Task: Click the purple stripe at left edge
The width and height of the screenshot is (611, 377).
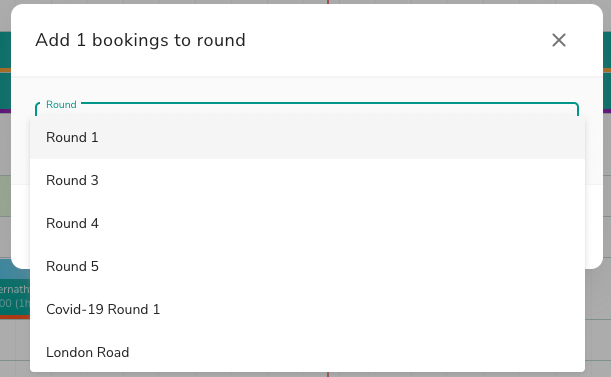Action: 5,111
